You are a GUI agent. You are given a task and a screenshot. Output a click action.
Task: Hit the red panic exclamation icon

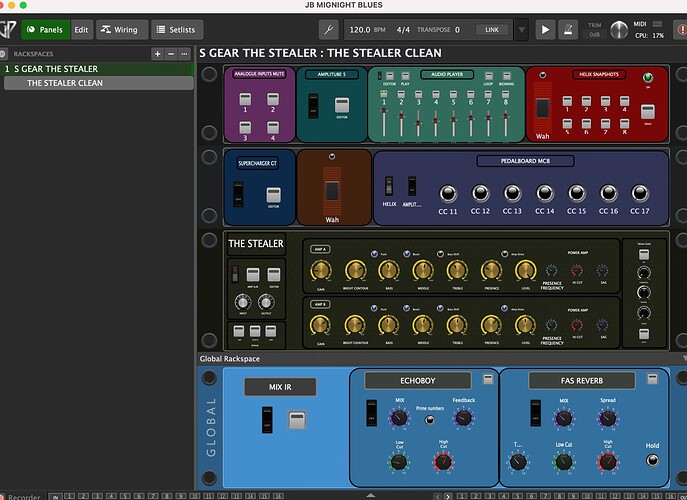pos(681,30)
